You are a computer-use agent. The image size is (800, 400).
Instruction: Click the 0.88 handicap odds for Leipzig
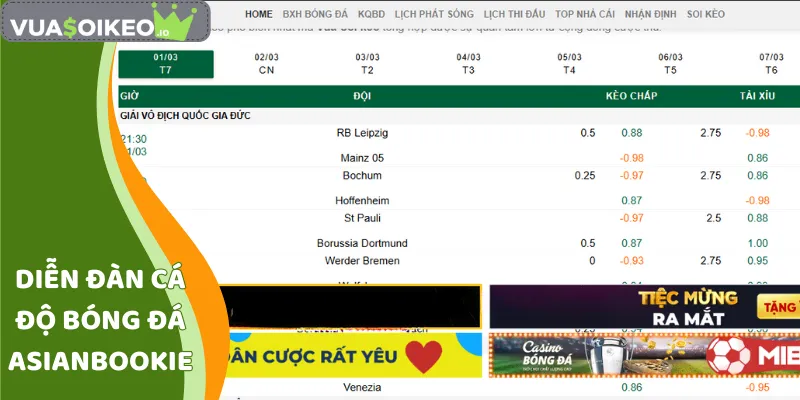tap(631, 133)
